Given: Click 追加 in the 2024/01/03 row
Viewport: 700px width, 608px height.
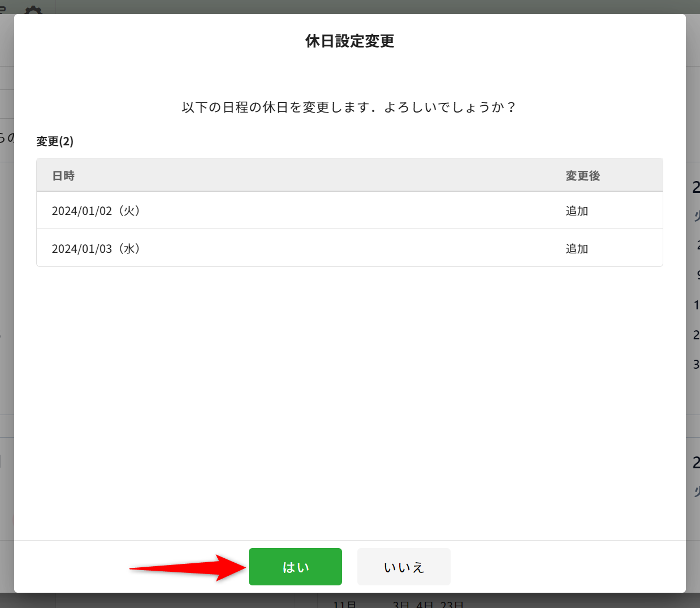Looking at the screenshot, I should pyautogui.click(x=577, y=249).
